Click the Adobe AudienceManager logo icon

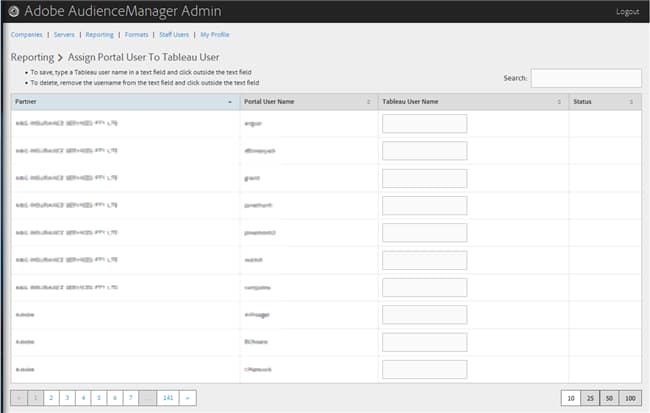(x=14, y=12)
